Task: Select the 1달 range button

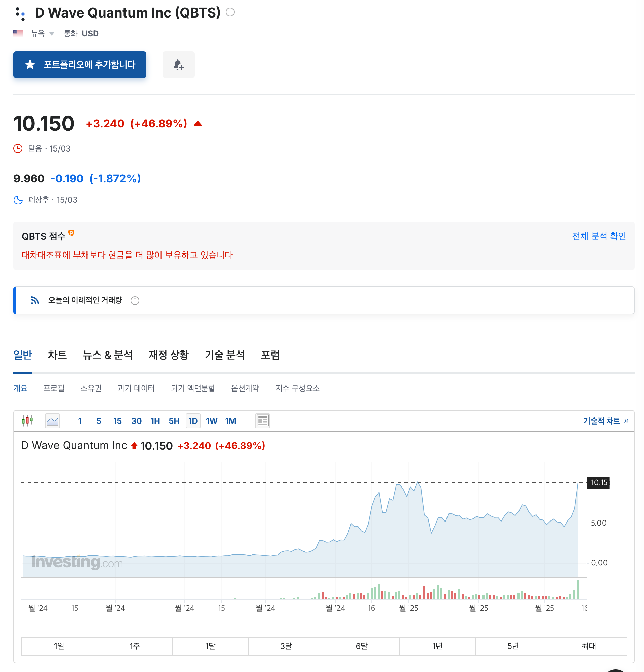Action: pos(210,646)
